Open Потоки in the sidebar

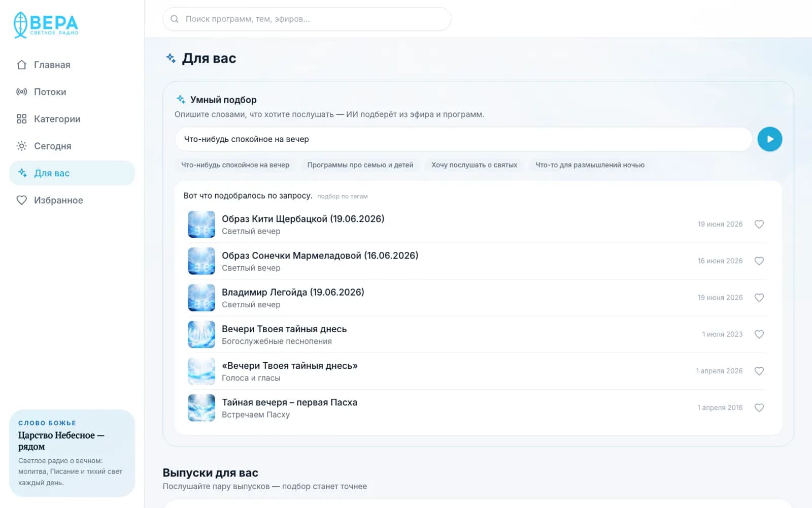point(72,92)
